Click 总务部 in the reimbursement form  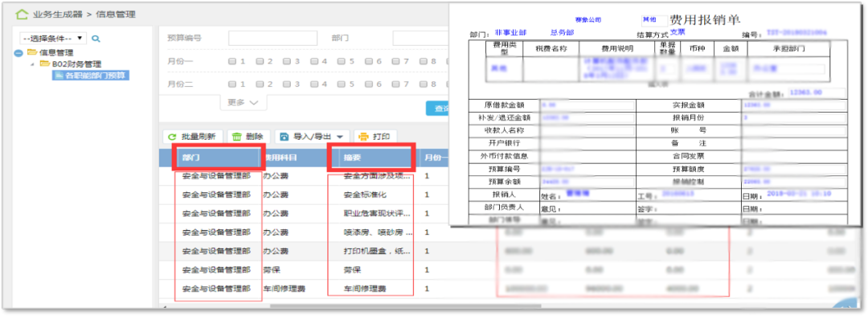[562, 33]
